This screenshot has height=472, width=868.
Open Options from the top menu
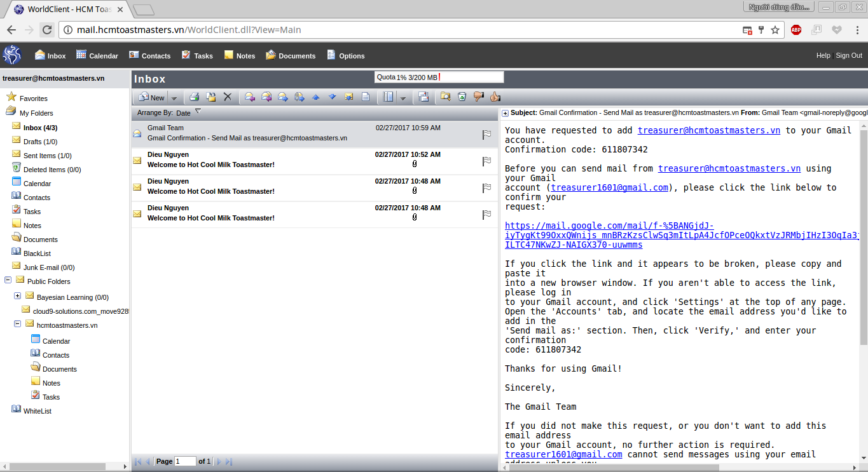(x=346, y=55)
